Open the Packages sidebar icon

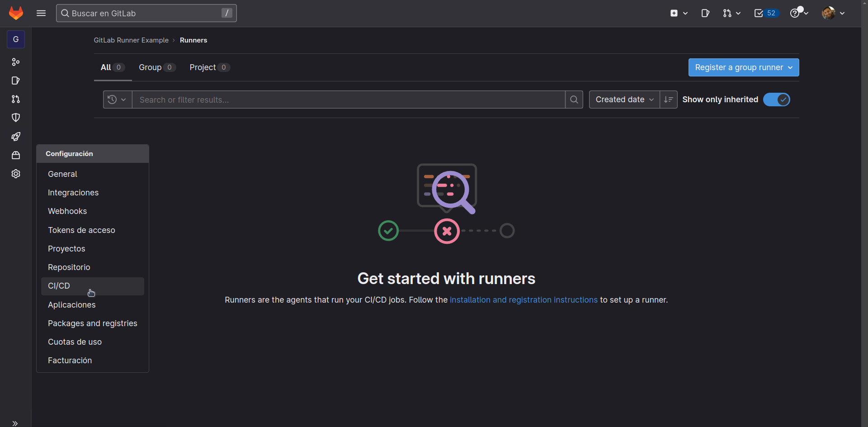click(x=16, y=155)
